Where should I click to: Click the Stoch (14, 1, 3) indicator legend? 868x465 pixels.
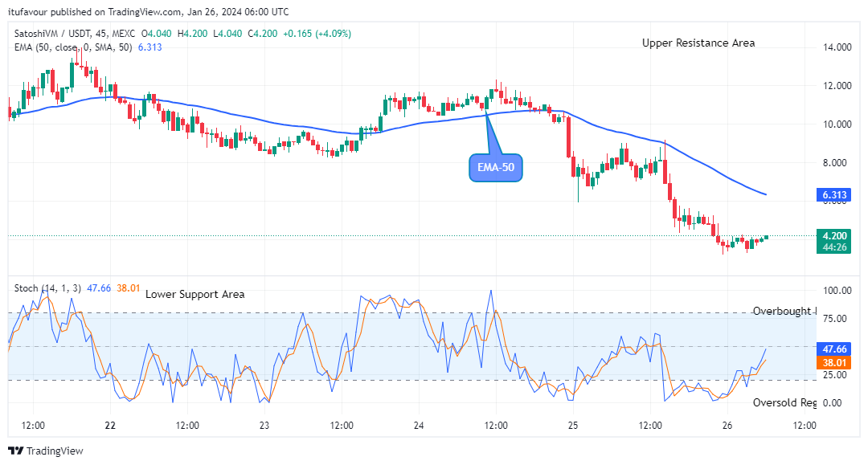[x=47, y=288]
